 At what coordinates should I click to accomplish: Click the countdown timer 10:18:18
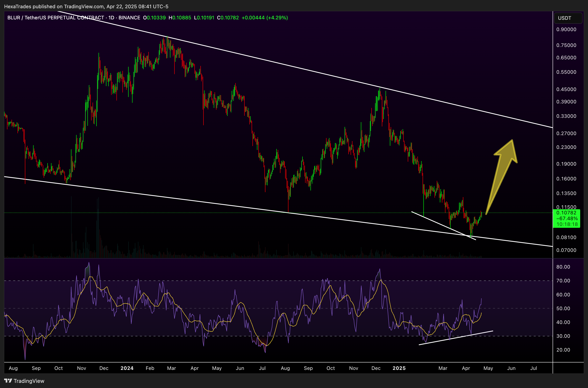pyautogui.click(x=567, y=224)
